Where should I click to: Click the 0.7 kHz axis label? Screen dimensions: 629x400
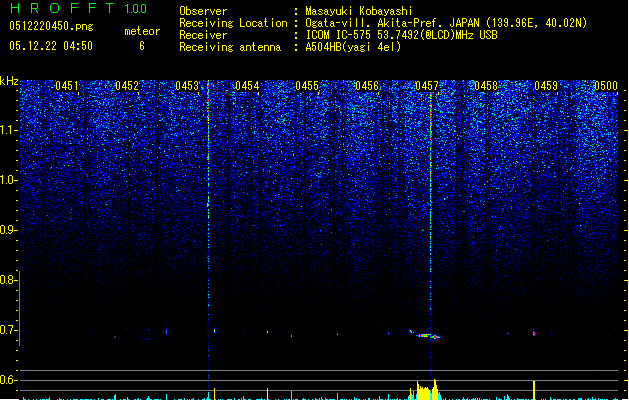click(8, 330)
